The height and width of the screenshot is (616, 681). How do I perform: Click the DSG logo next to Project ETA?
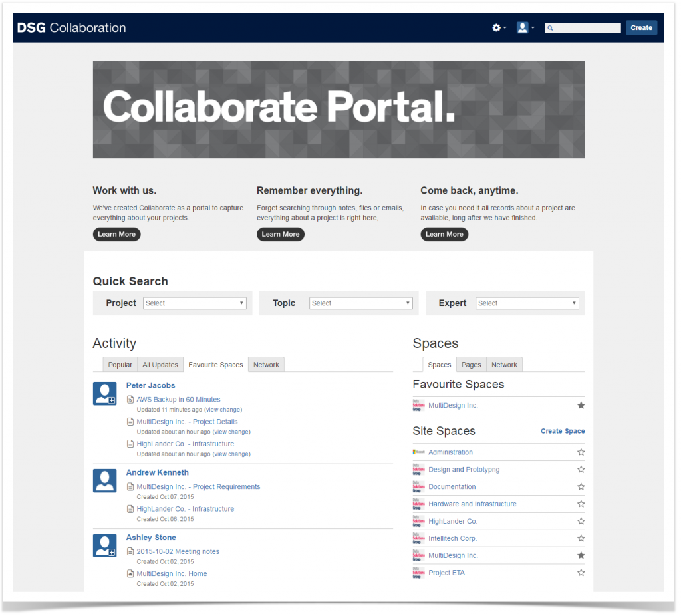(x=418, y=572)
